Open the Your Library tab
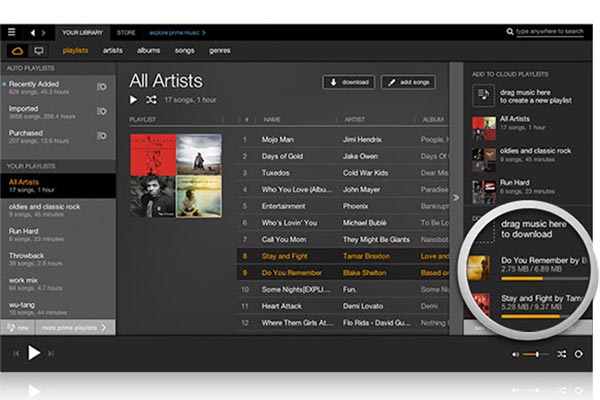Image resolution: width=600 pixels, height=400 pixels. [83, 33]
